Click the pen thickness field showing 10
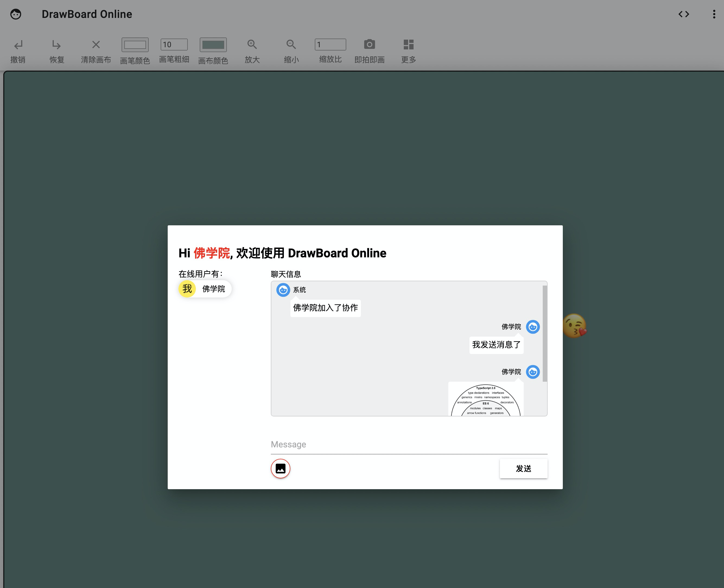 [x=174, y=44]
